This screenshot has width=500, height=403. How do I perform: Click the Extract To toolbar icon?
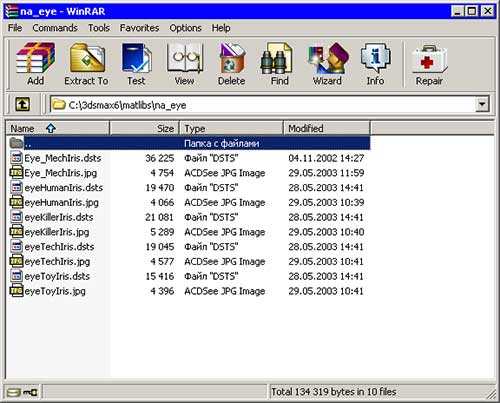[87, 58]
